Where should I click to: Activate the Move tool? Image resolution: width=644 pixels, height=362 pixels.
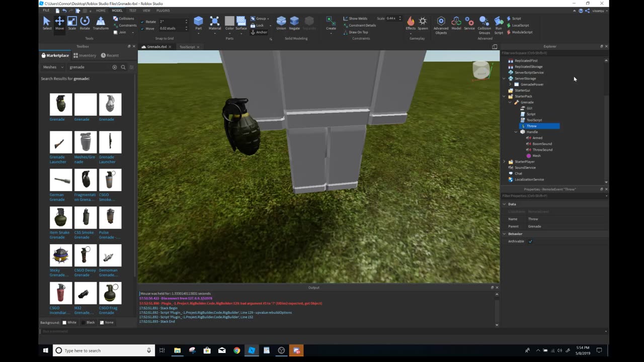[x=59, y=23]
